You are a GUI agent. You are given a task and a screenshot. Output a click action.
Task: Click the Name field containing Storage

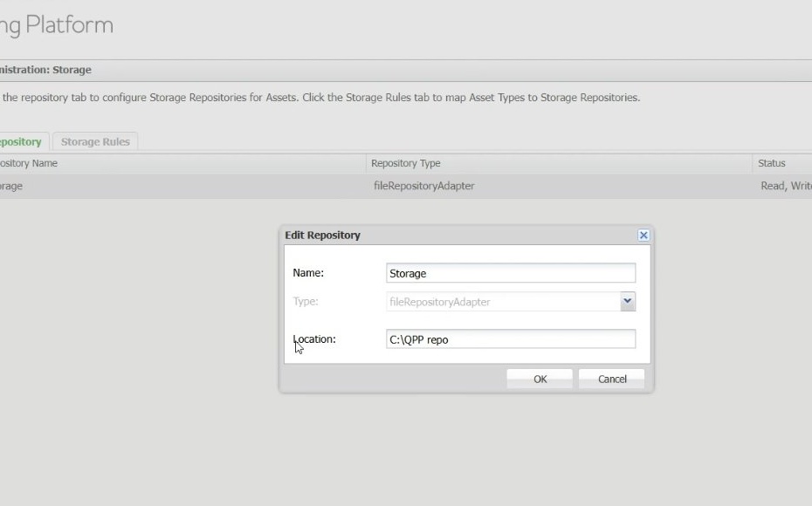(x=511, y=273)
